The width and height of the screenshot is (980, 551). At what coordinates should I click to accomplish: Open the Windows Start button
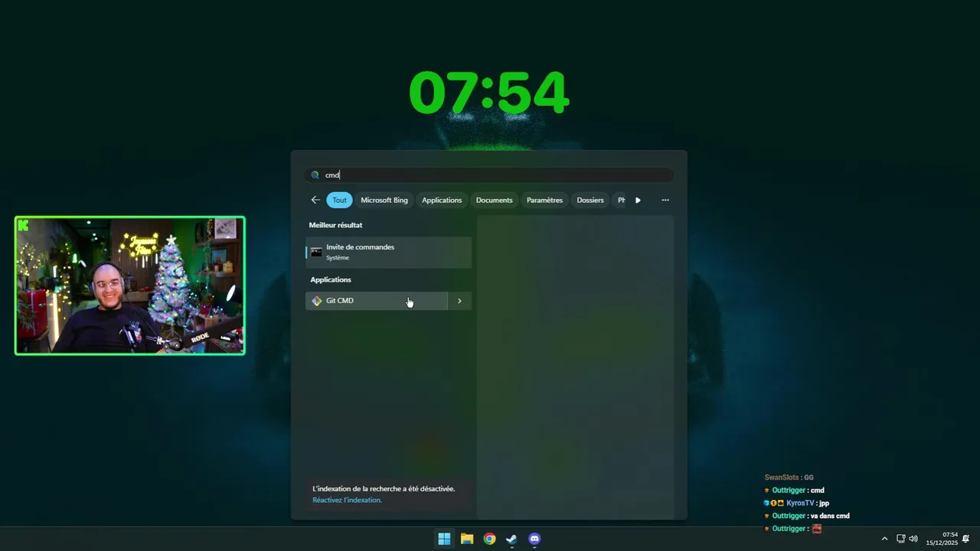444,539
